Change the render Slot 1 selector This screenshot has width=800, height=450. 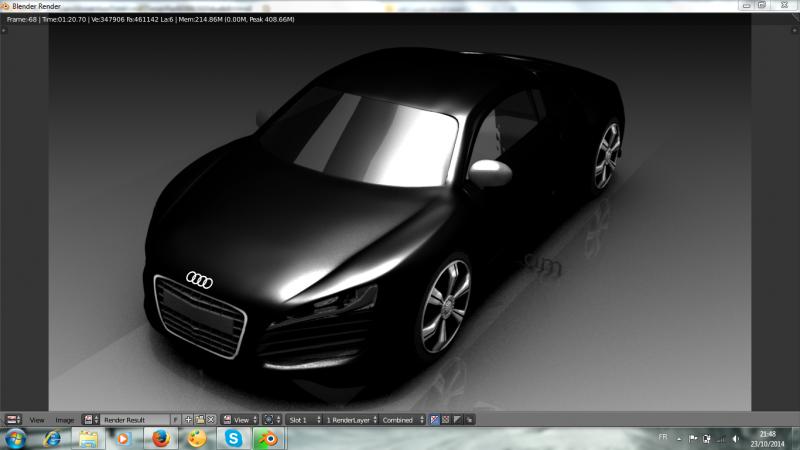click(304, 420)
